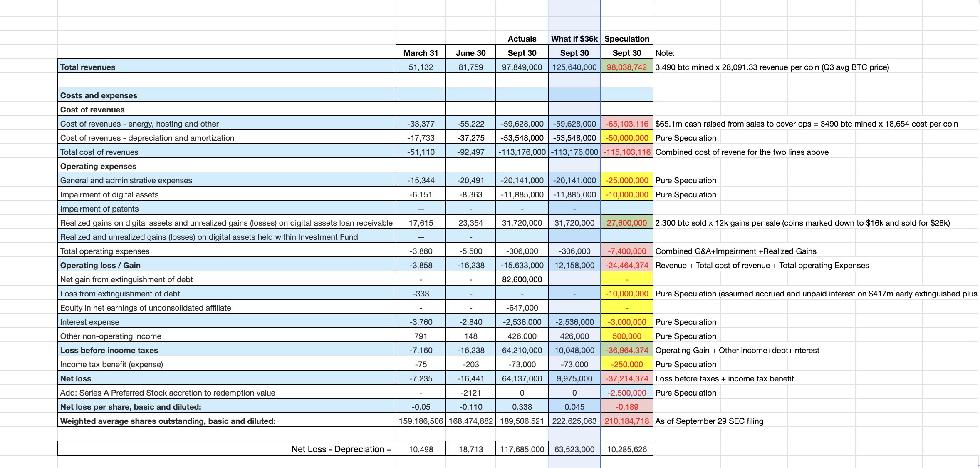Click the Operating loss / Gain label

click(100, 265)
